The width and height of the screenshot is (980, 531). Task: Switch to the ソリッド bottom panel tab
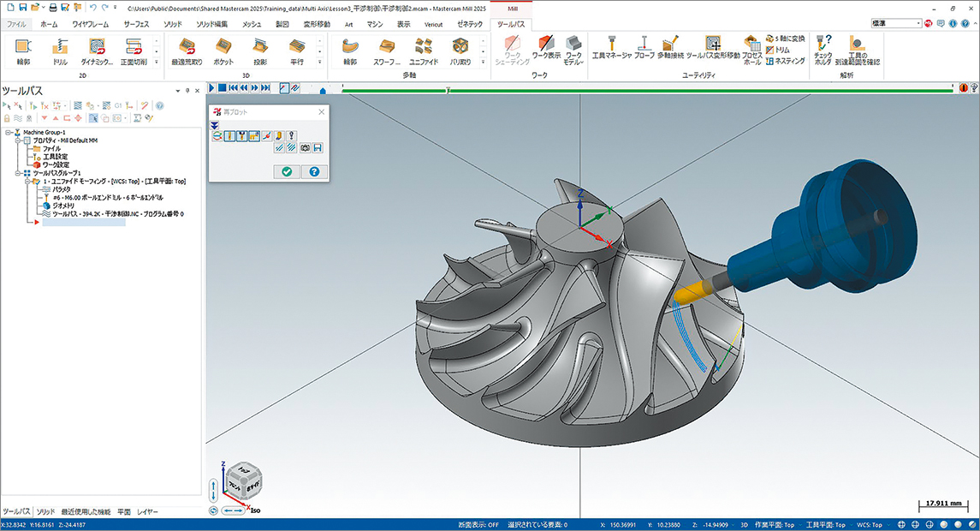click(45, 511)
